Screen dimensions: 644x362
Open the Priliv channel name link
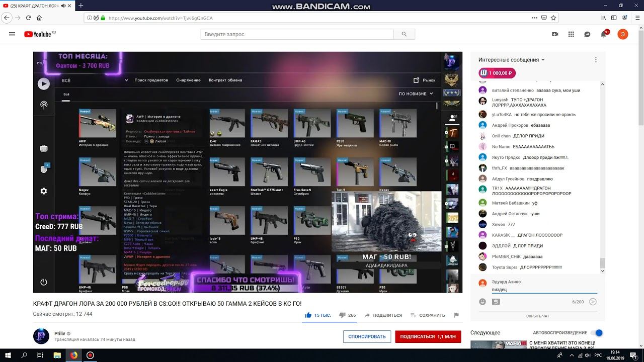coord(60,333)
